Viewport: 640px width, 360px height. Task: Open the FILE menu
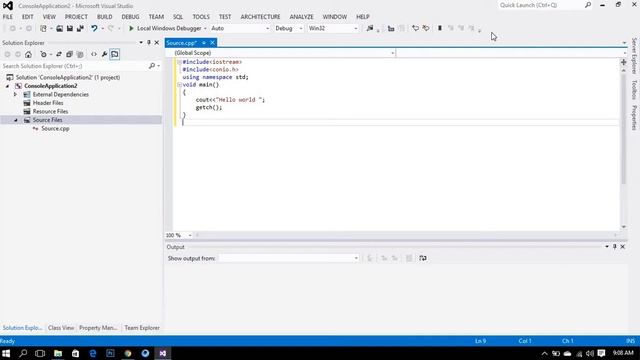pyautogui.click(x=8, y=17)
